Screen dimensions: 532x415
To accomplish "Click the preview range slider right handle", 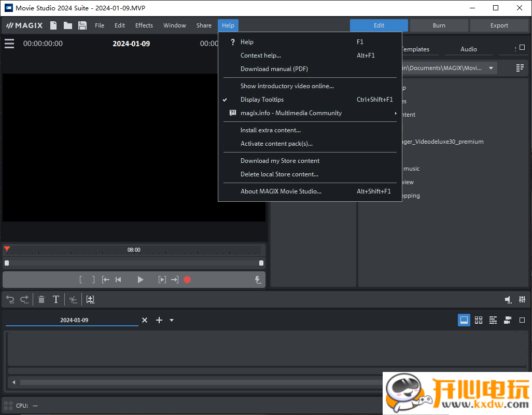I will tap(261, 263).
